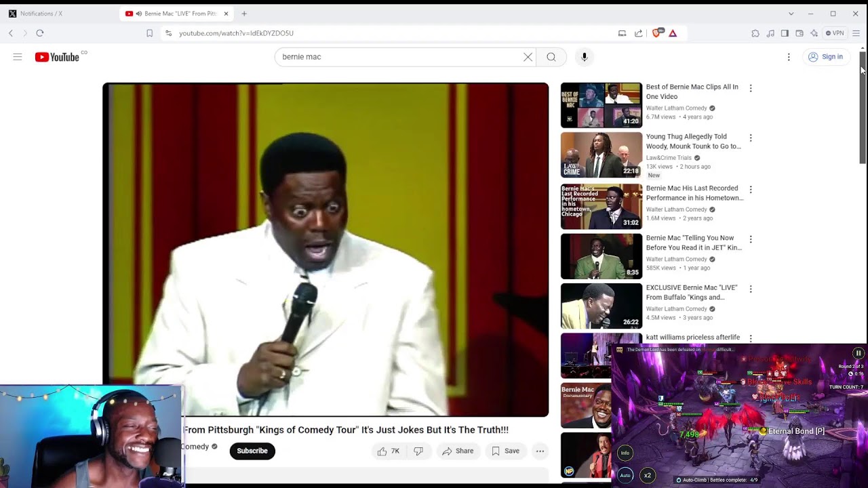The width and height of the screenshot is (868, 488).
Task: Toggle the VPN button
Action: [835, 33]
